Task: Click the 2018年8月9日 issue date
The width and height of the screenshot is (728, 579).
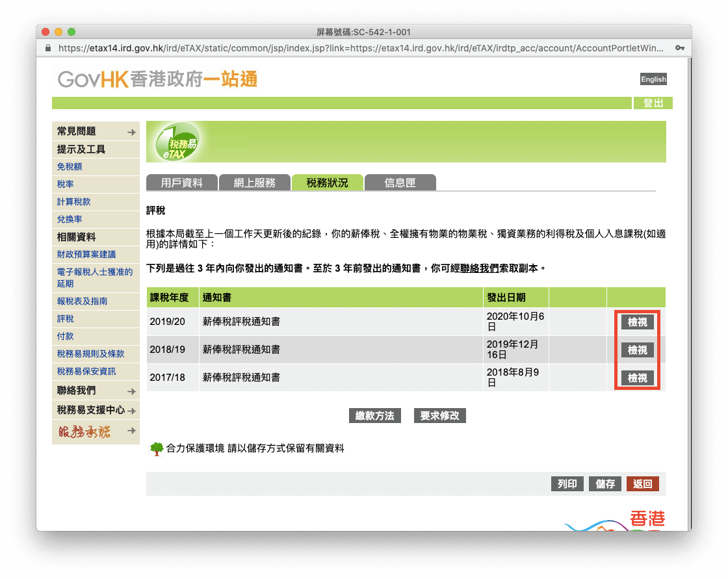Action: point(513,378)
